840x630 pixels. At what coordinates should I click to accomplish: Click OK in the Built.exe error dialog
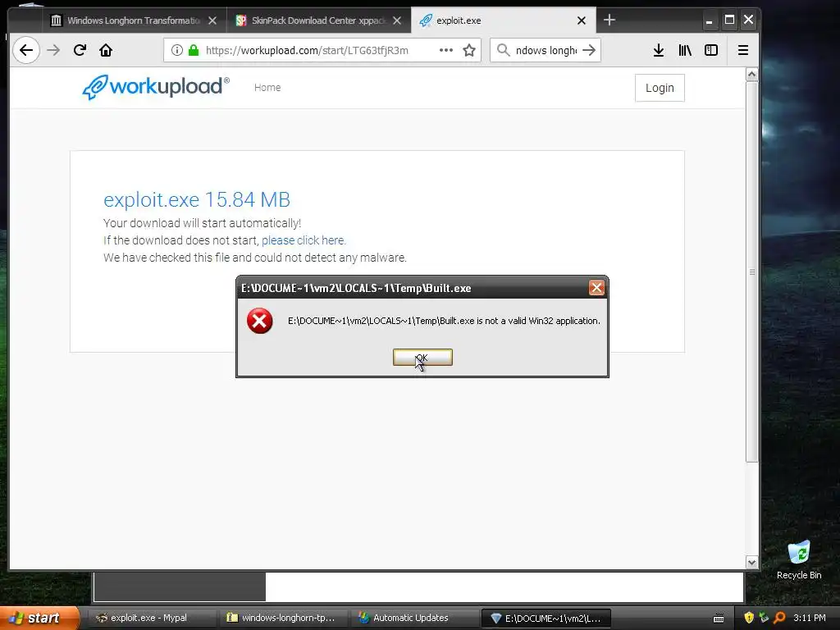pos(422,358)
